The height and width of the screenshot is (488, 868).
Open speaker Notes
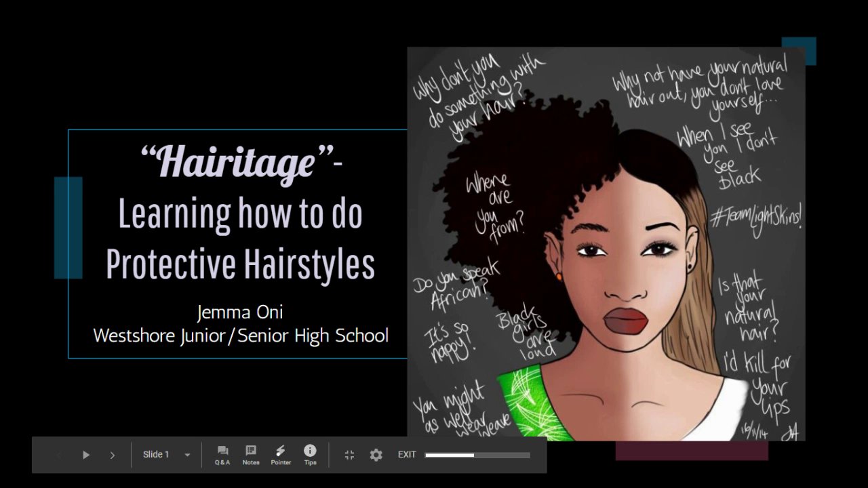coord(251,455)
